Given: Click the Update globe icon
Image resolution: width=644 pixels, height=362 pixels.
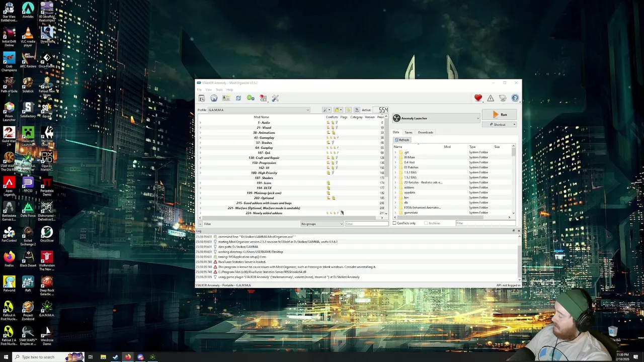Looking at the screenshot, I should pos(503,98).
